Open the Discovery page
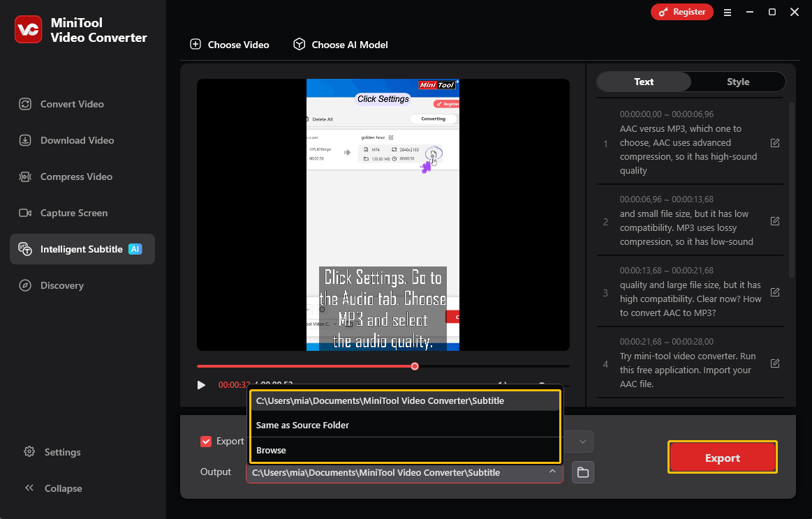 [61, 285]
